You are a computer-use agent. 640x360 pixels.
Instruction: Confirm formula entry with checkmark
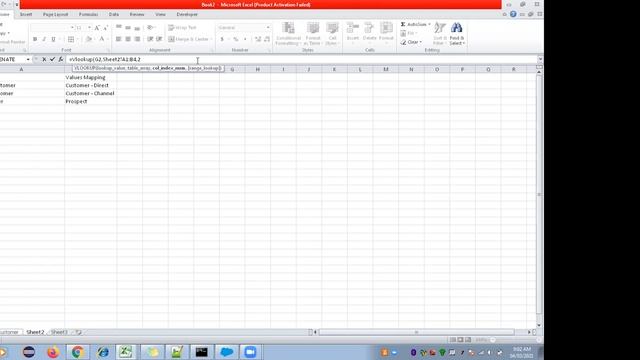(52, 60)
